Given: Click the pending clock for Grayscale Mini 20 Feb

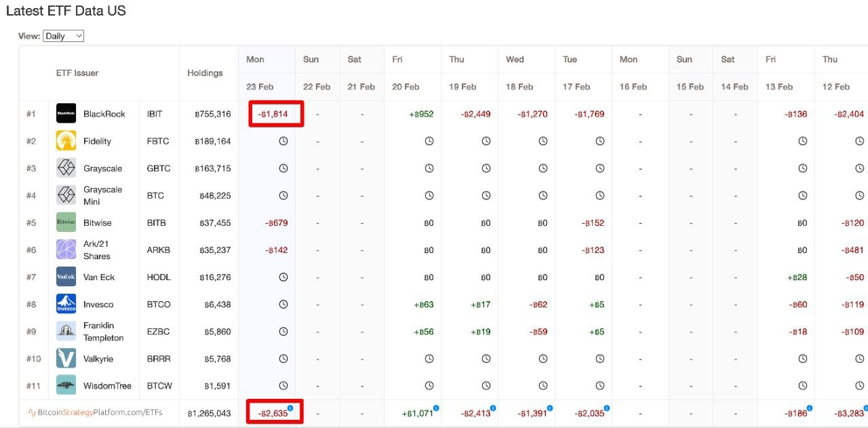Looking at the screenshot, I should 429,195.
